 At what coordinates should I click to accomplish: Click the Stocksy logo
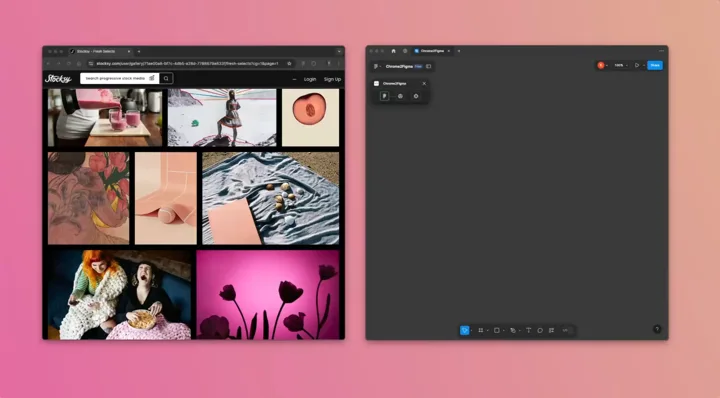pyautogui.click(x=58, y=78)
